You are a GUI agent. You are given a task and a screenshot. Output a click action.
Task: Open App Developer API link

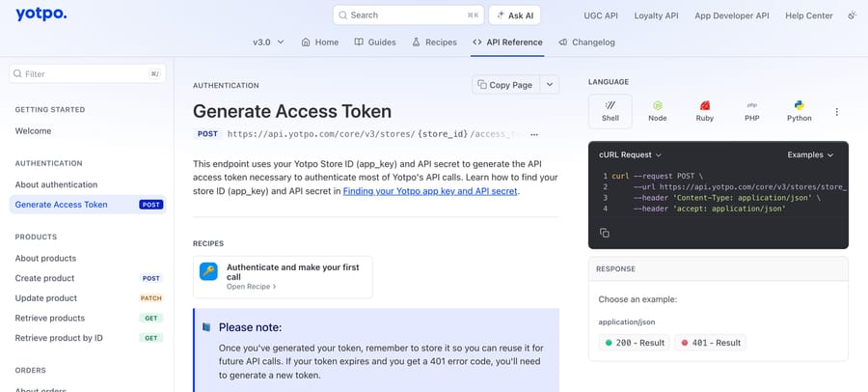(732, 15)
